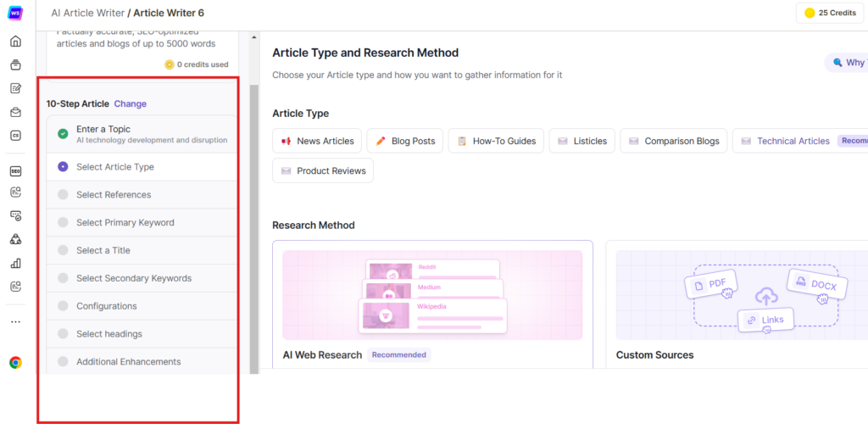Click the 25 Credits indicator

coord(829,14)
